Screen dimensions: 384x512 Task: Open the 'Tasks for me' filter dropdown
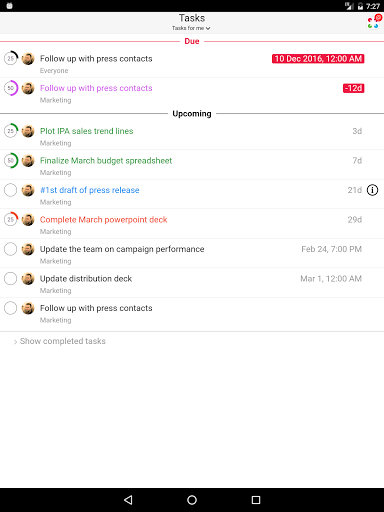coord(191,28)
